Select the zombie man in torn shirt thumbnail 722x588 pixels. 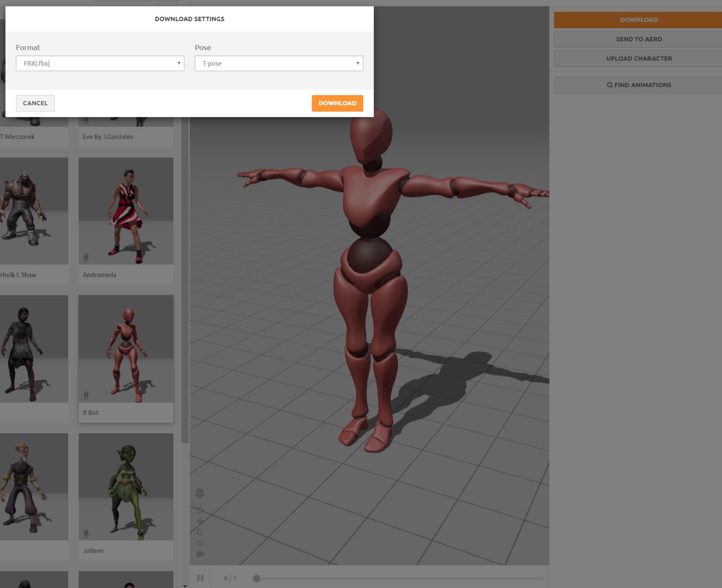[x=34, y=349]
